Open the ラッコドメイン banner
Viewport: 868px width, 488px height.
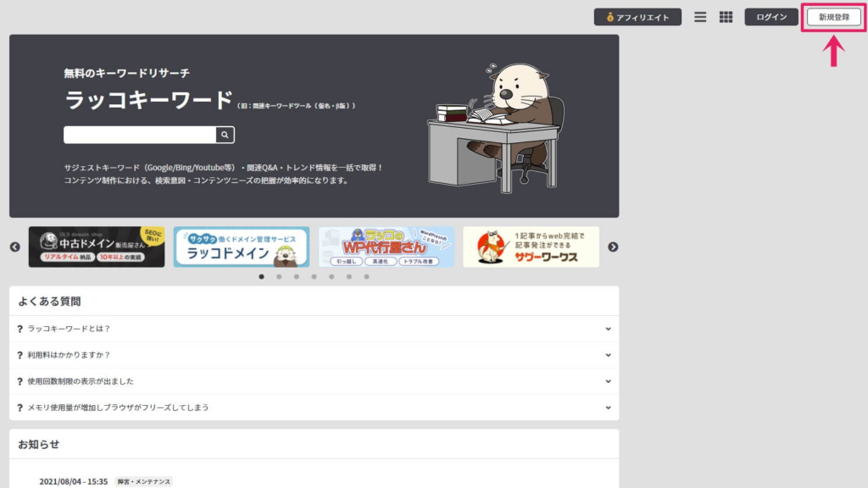coord(242,247)
